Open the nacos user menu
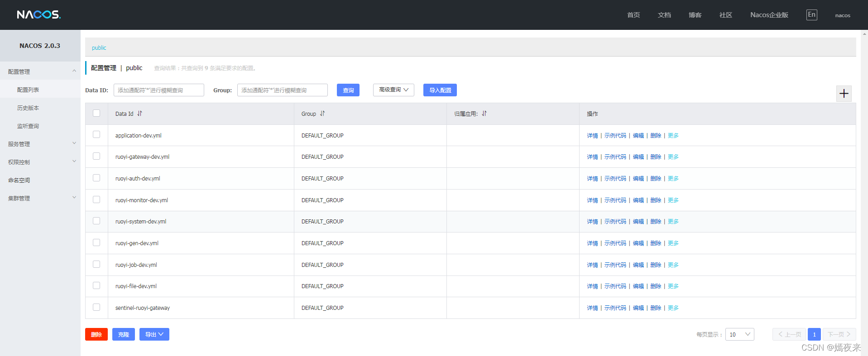The height and width of the screenshot is (356, 868). (x=843, y=15)
